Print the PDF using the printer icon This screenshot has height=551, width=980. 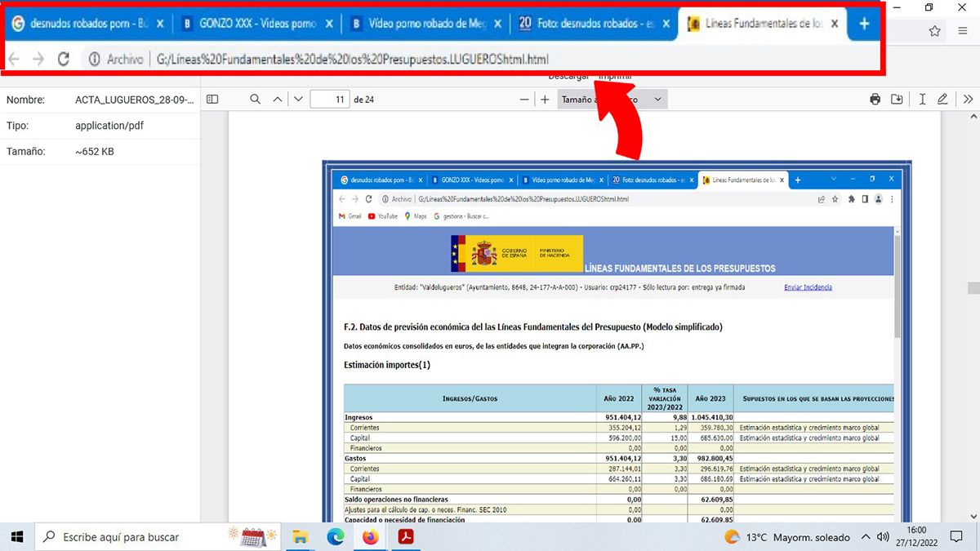pyautogui.click(x=875, y=100)
